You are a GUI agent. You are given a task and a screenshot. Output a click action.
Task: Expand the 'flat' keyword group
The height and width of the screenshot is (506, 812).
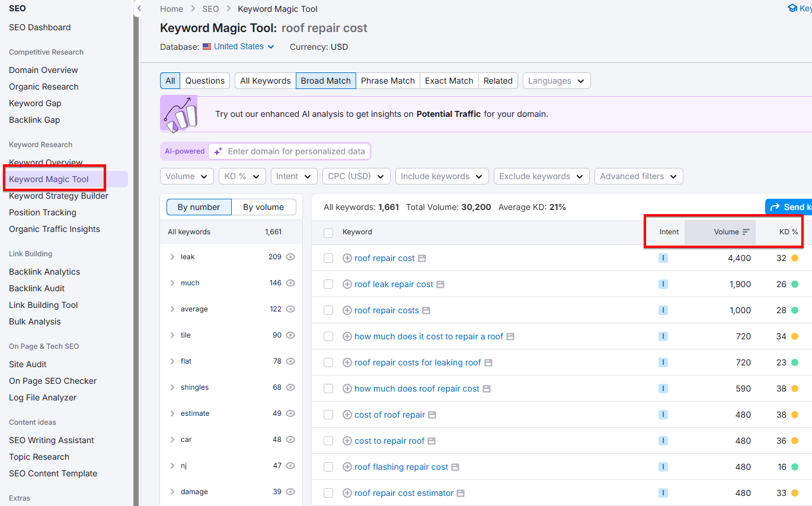tap(172, 361)
